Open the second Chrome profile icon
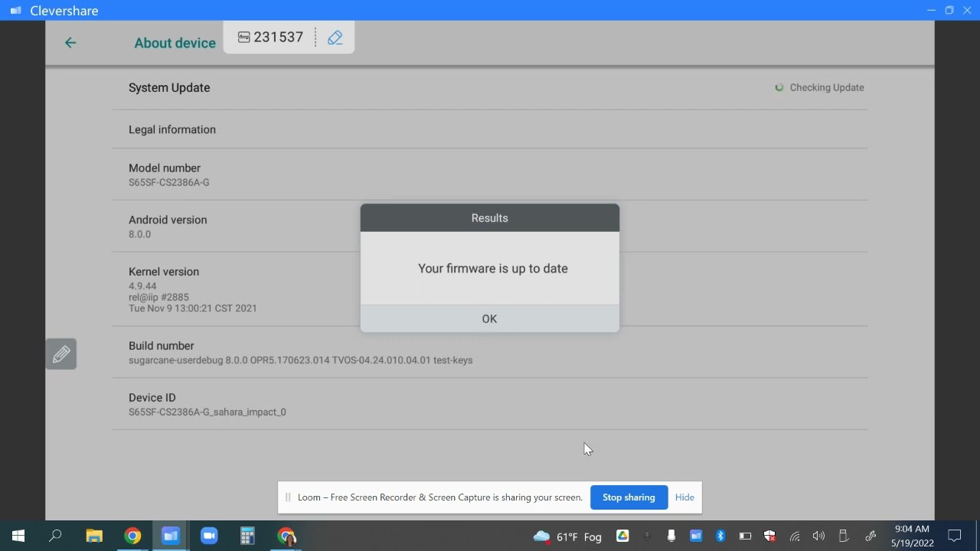This screenshot has height=551, width=980. coord(286,536)
